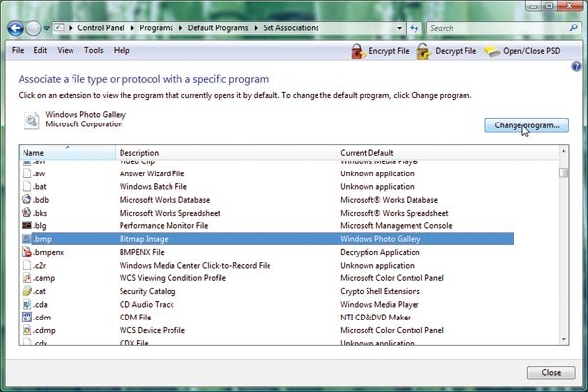Click the Change program button
This screenshot has width=588, height=392.
[x=527, y=125]
